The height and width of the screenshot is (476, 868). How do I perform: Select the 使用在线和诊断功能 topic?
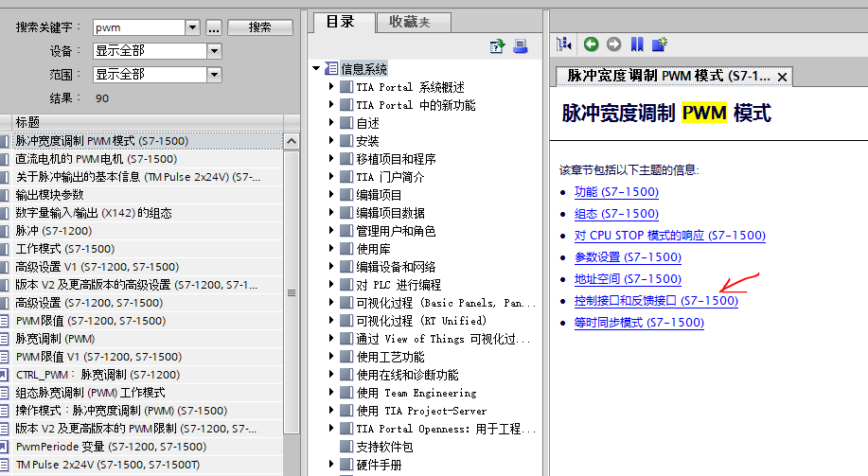pos(407,375)
